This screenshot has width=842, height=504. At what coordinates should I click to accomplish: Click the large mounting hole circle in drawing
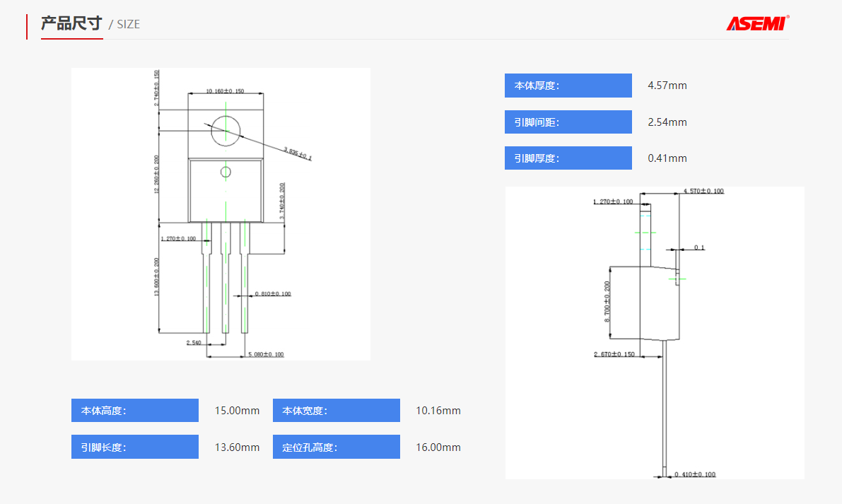(226, 131)
